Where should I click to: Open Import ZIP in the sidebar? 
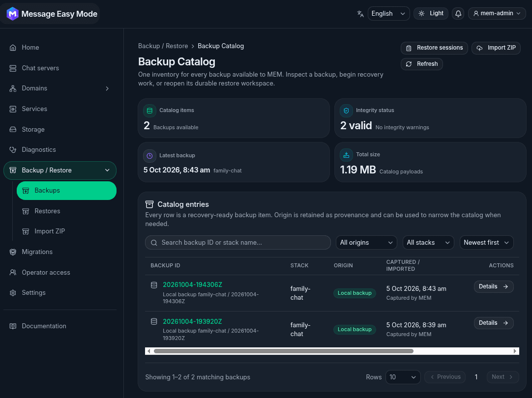66,231
